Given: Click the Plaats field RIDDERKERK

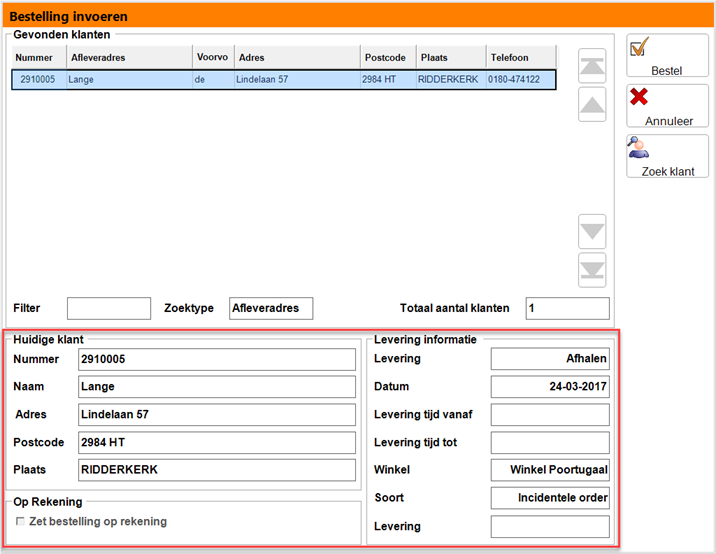Looking at the screenshot, I should pos(217,470).
